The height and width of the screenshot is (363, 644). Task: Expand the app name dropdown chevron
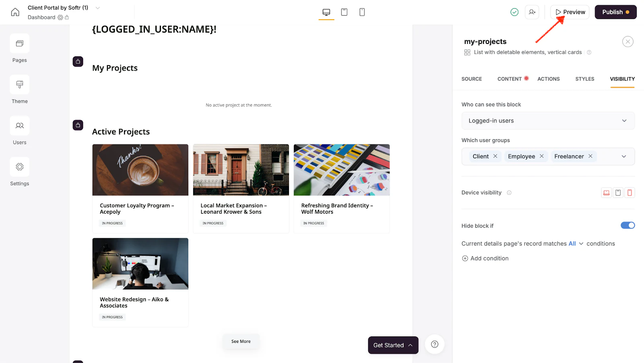click(x=97, y=8)
